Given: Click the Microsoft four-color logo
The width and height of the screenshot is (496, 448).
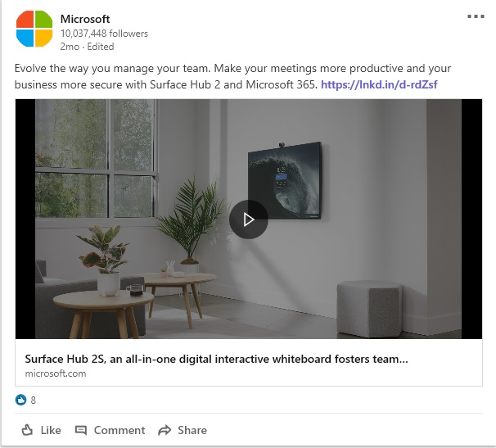Looking at the screenshot, I should pos(34,29).
